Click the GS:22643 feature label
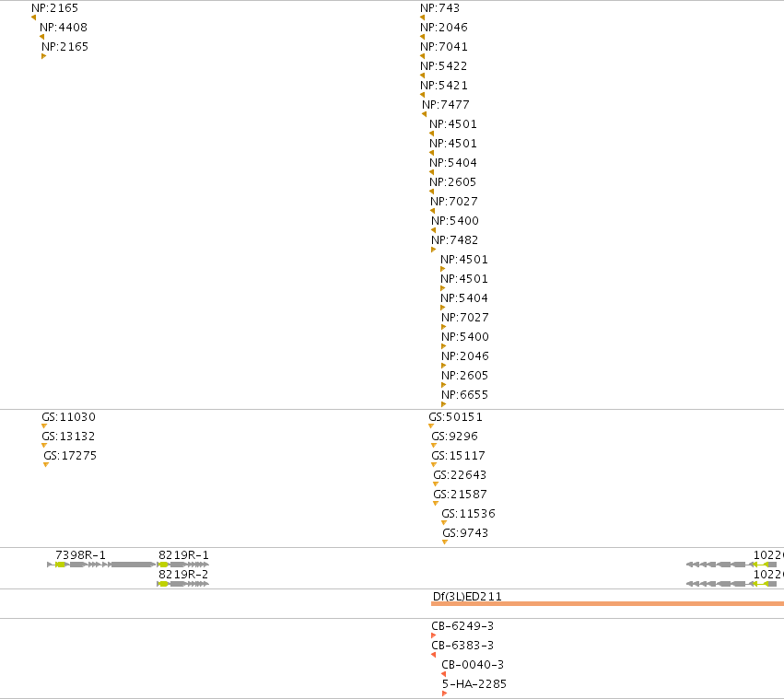 pyautogui.click(x=460, y=475)
